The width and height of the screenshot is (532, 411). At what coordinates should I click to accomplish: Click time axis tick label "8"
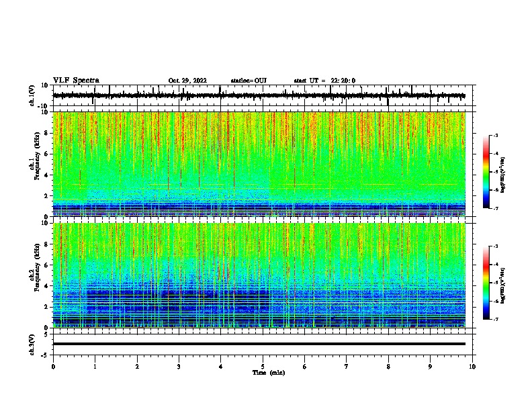(388, 367)
